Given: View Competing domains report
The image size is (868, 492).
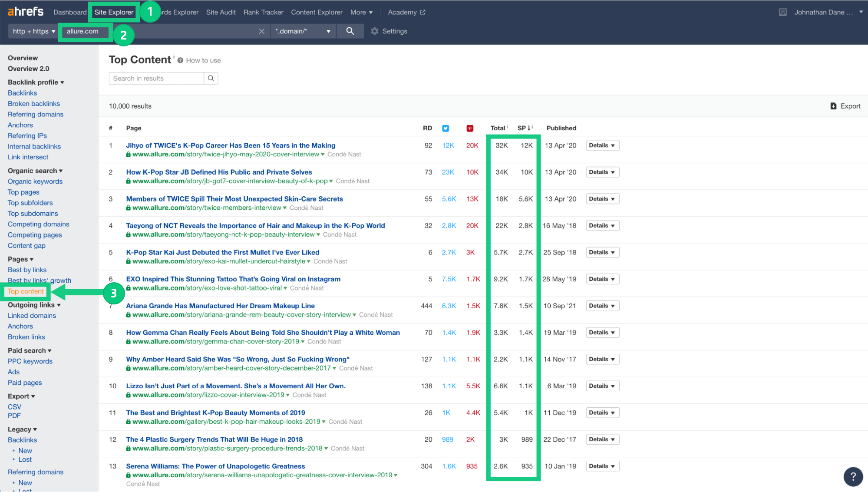Looking at the screenshot, I should 39,224.
